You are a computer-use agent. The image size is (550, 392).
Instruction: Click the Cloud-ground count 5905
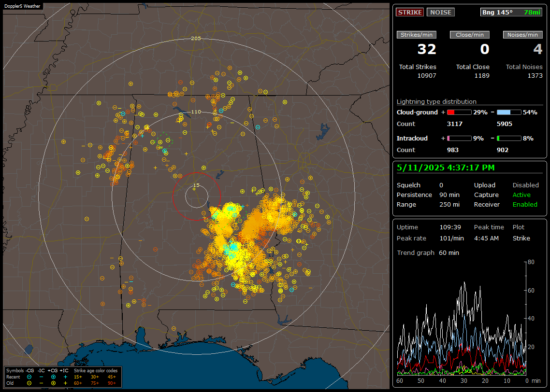505,124
